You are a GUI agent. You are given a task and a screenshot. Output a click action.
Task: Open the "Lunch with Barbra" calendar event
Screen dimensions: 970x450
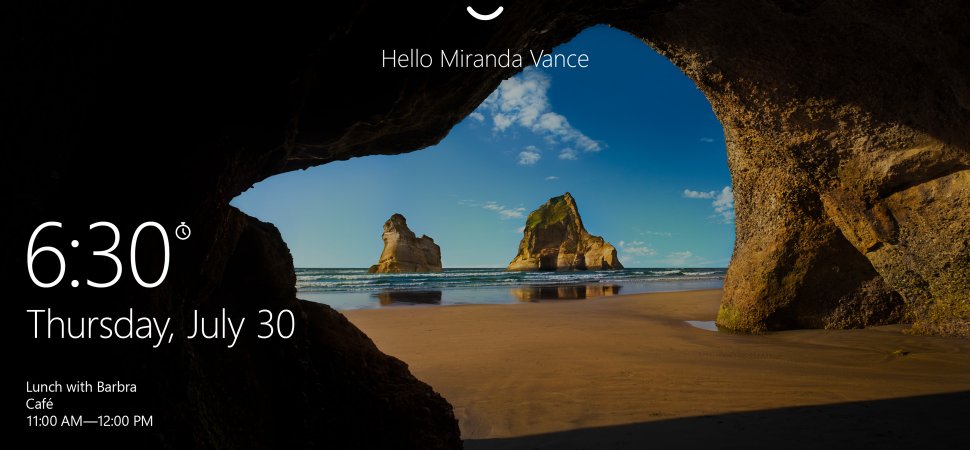pos(81,387)
